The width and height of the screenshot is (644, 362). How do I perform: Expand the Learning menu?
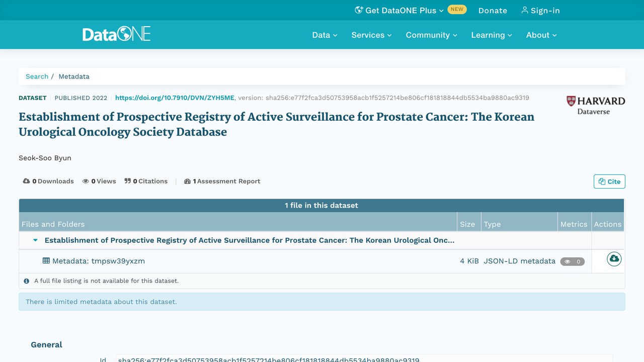(491, 35)
